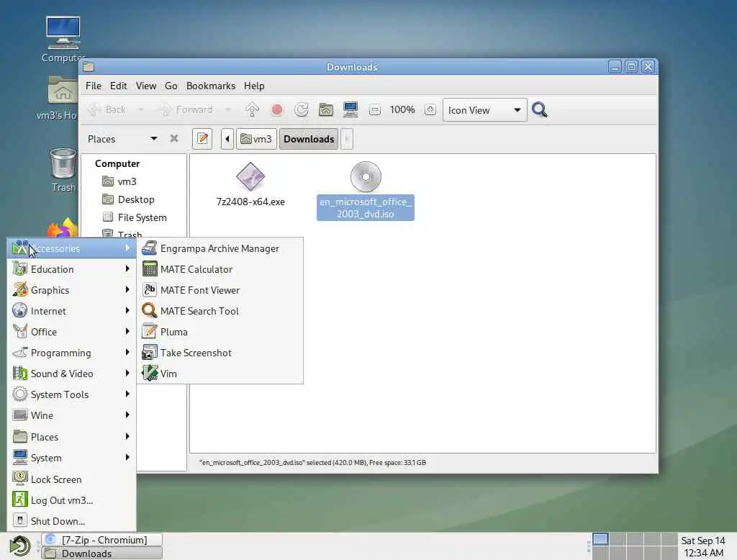Click the path bar left scroll arrow
The width and height of the screenshot is (737, 560).
tap(227, 139)
